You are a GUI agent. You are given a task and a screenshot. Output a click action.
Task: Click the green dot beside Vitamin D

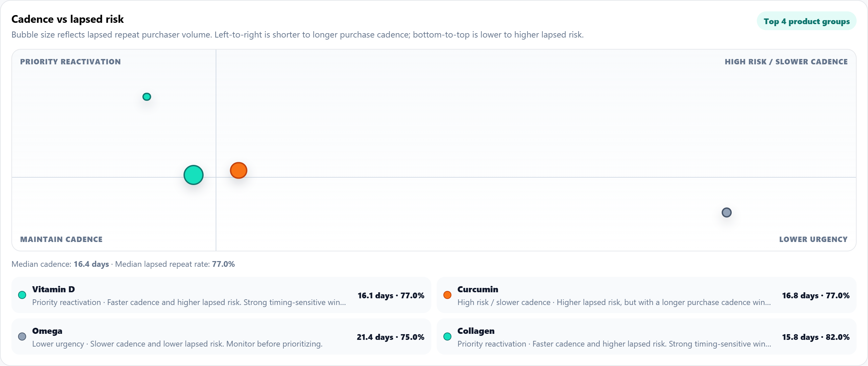(x=22, y=295)
